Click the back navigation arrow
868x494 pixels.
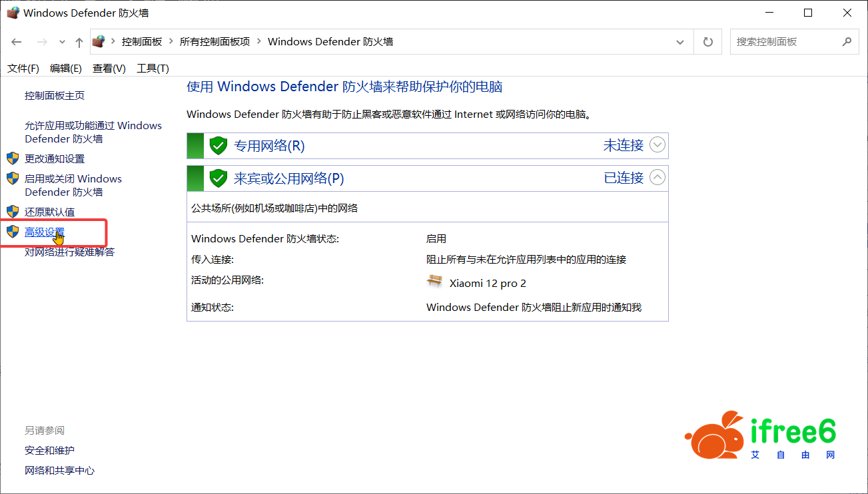point(17,42)
